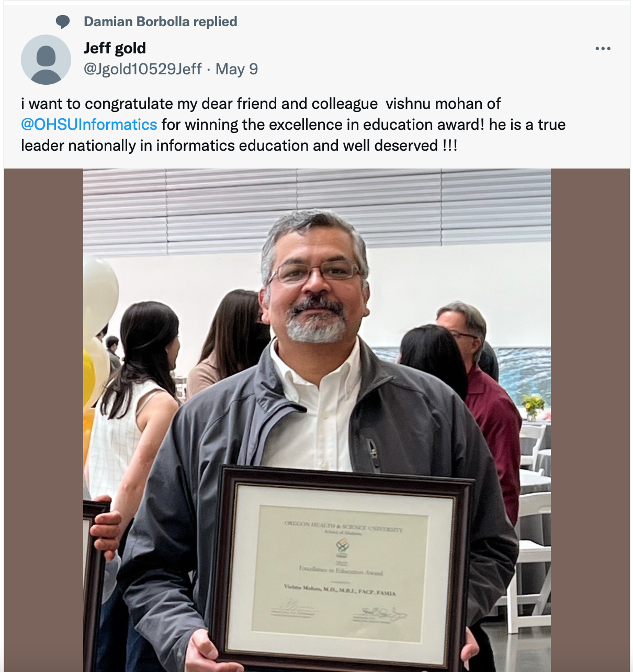
Task: Open the more options ellipsis menu
Action: (x=603, y=49)
